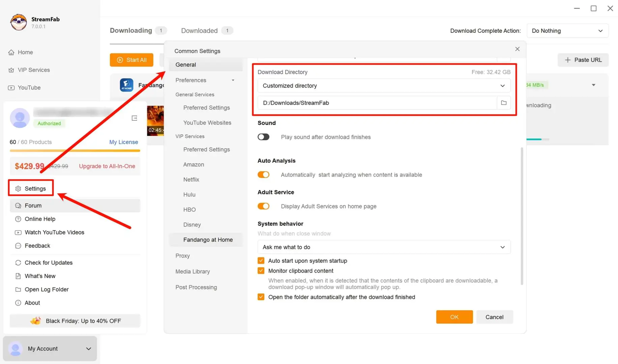Click Cancel in settings dialog
Viewport: 618px width, 364px height.
[495, 317]
